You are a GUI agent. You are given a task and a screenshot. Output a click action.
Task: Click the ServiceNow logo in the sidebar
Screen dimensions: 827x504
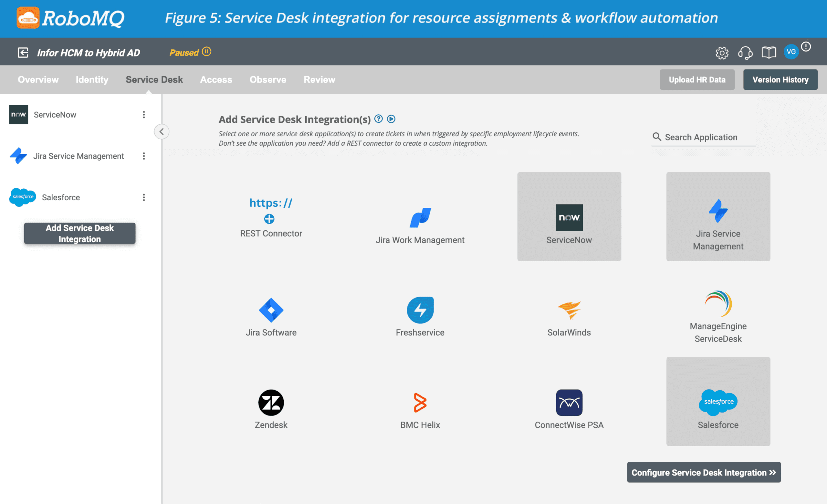click(x=18, y=114)
